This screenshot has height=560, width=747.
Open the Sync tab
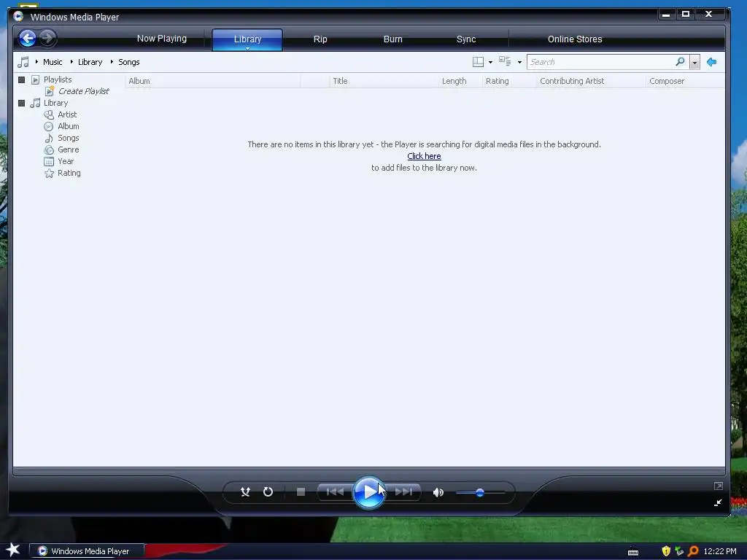point(466,39)
